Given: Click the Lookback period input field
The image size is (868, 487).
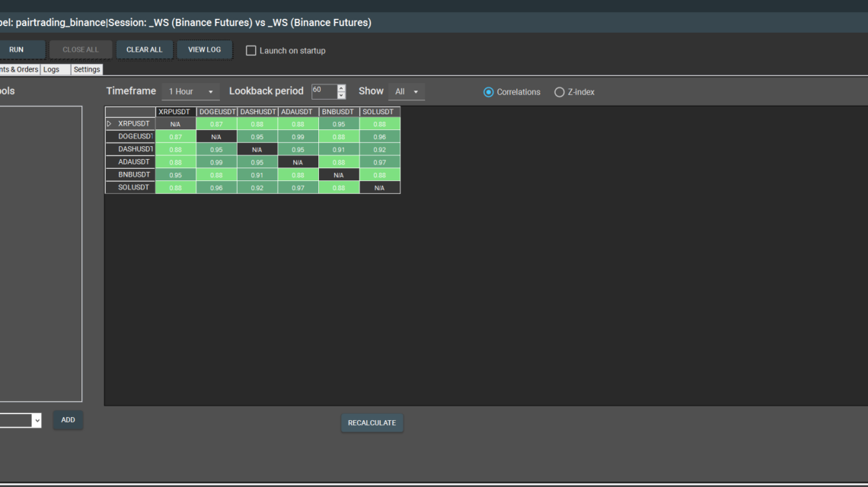Looking at the screenshot, I should pyautogui.click(x=323, y=91).
